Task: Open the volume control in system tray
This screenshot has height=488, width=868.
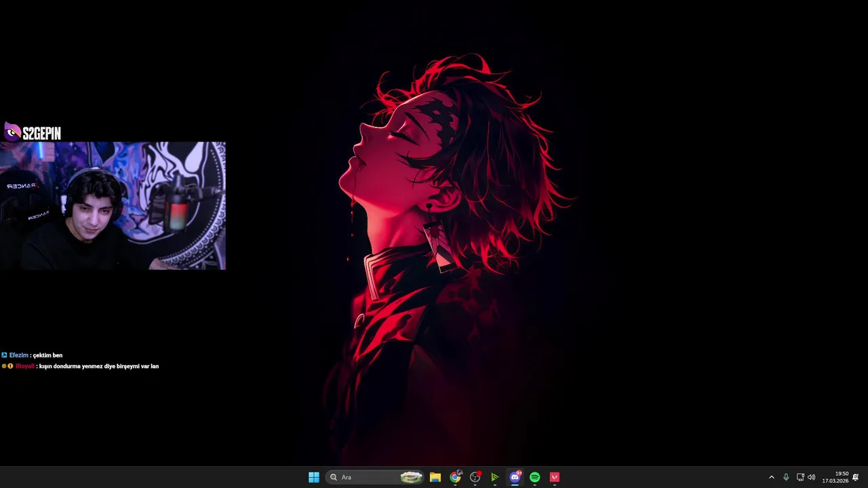Action: pyautogui.click(x=812, y=477)
